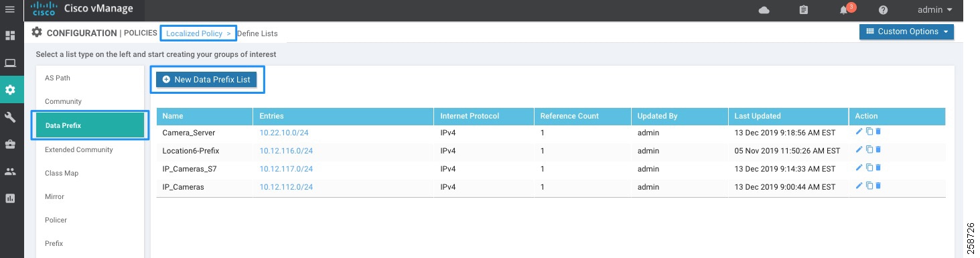
Task: Copy the IP_Cameras row list
Action: coord(869,186)
